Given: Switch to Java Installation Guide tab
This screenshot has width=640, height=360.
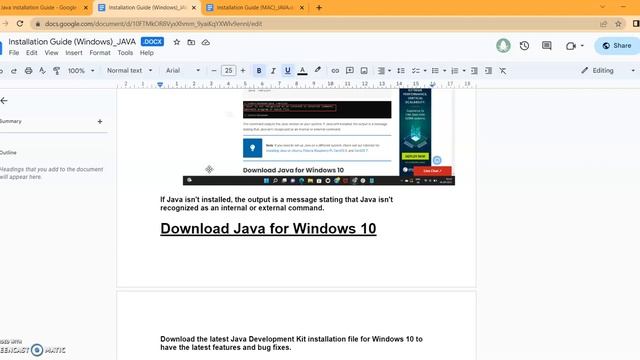Looking at the screenshot, I should pyautogui.click(x=39, y=8).
